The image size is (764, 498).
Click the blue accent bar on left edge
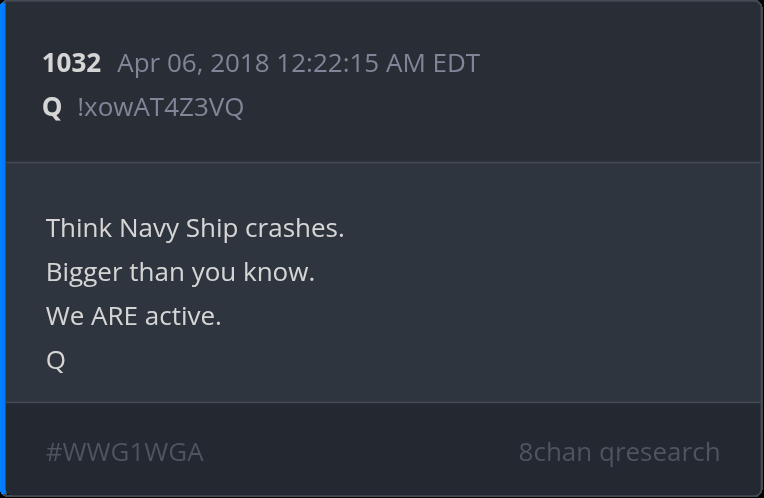click(x=3, y=248)
